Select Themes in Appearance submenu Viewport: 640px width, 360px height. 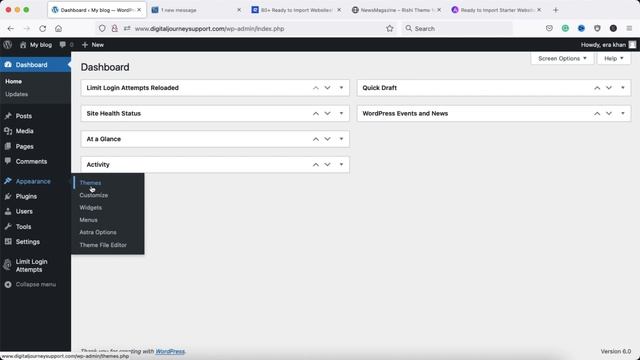pos(90,183)
